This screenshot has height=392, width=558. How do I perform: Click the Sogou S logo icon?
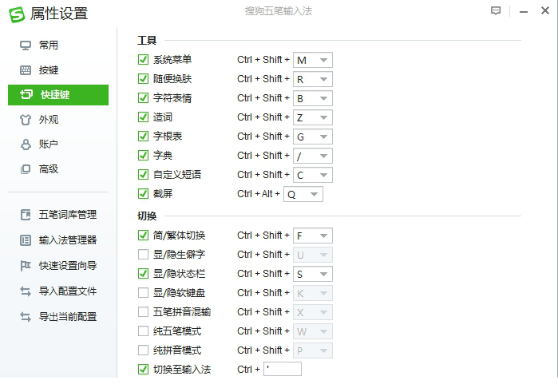[x=17, y=14]
